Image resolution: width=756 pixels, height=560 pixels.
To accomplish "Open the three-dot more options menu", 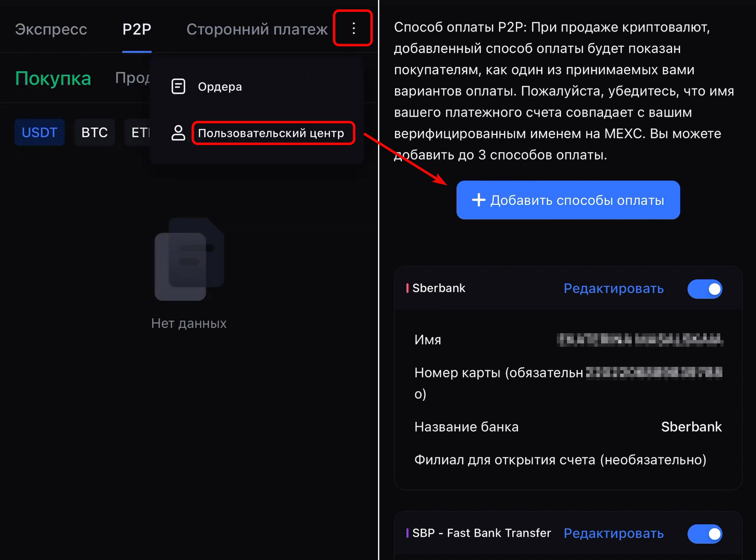I will coord(353,29).
